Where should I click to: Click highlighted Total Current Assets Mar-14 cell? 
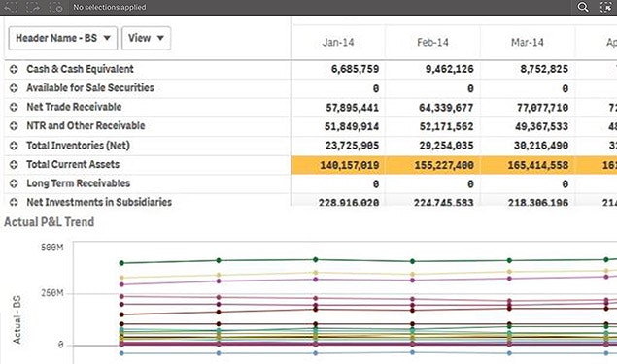click(528, 165)
